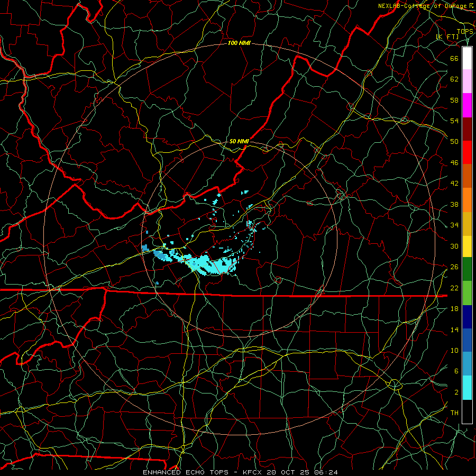Click the legend value 54
The width and height of the screenshot is (476, 476).
[454, 121]
